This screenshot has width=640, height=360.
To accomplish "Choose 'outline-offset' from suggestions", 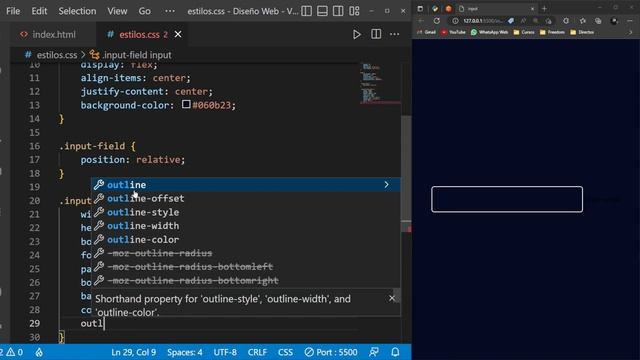I will (245, 198).
